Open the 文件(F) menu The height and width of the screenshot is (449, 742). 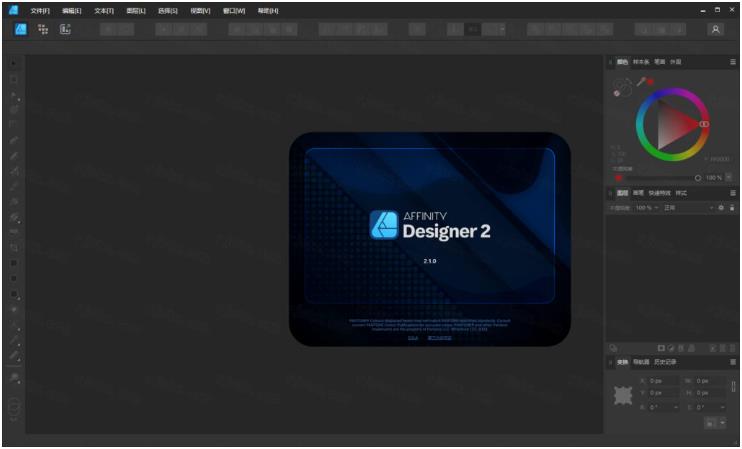pos(40,10)
